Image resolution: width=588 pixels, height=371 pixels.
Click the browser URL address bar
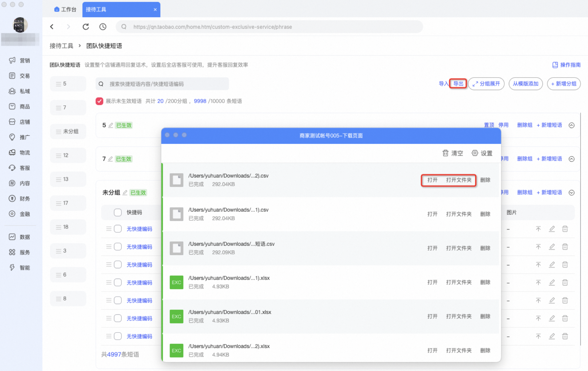click(x=269, y=27)
